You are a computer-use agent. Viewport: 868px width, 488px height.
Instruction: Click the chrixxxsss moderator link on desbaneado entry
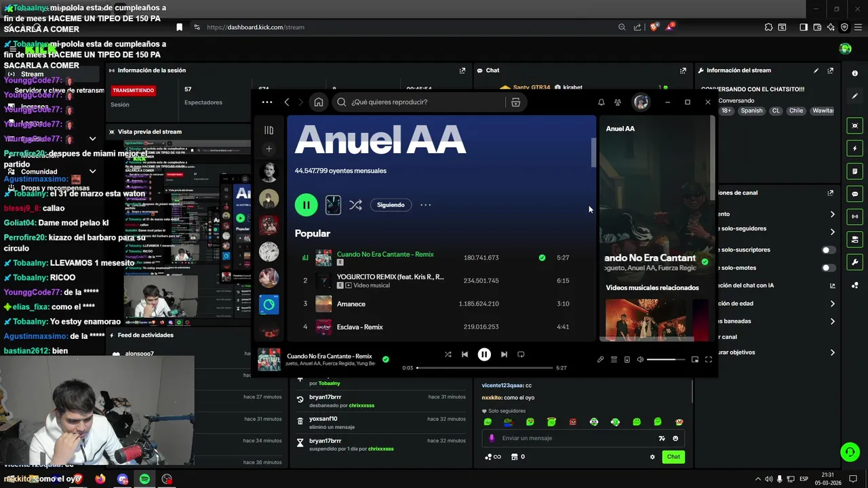(361, 405)
